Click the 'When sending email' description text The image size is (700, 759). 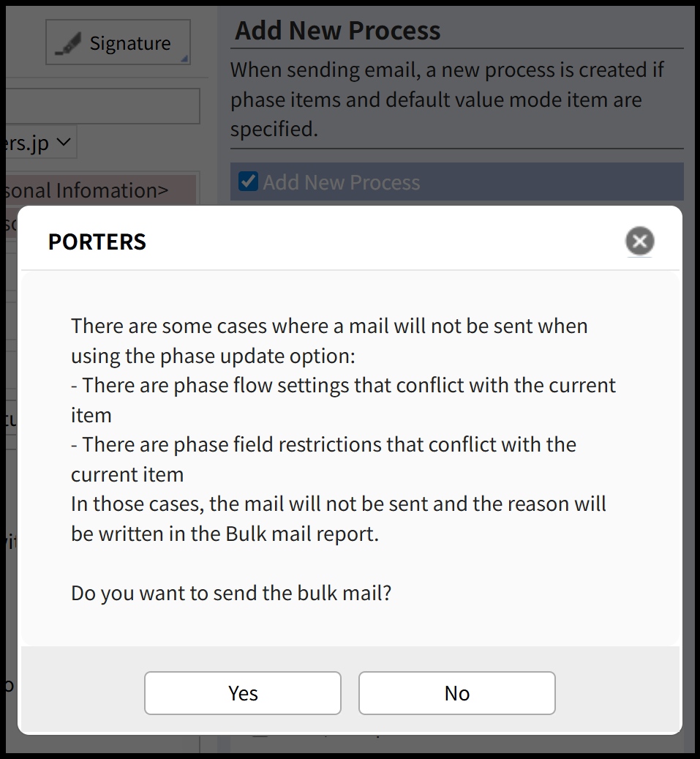(x=448, y=100)
